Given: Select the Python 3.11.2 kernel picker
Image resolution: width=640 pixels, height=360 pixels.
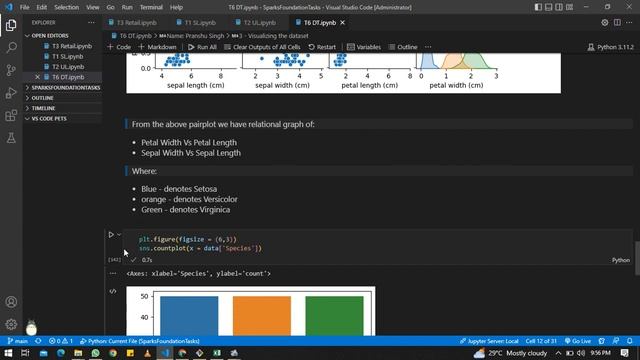Looking at the screenshot, I should tap(611, 47).
